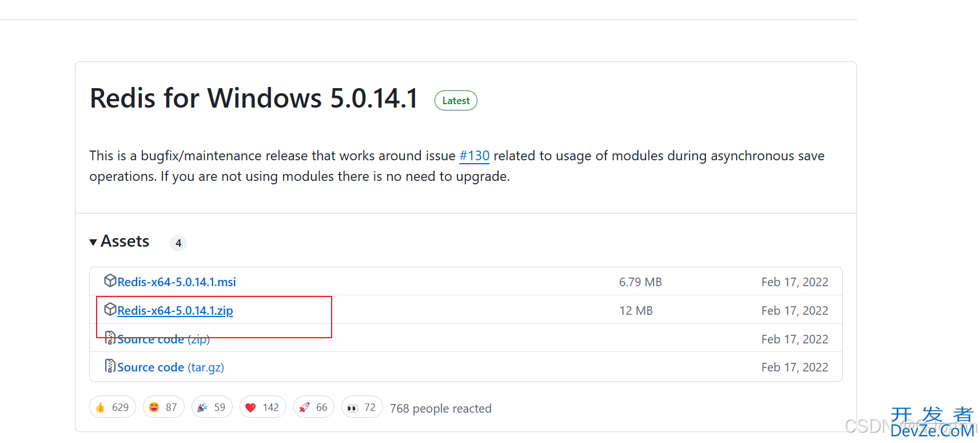This screenshot has height=443, width=980.
Task: Click the Assets count badge showing 4
Action: point(178,243)
